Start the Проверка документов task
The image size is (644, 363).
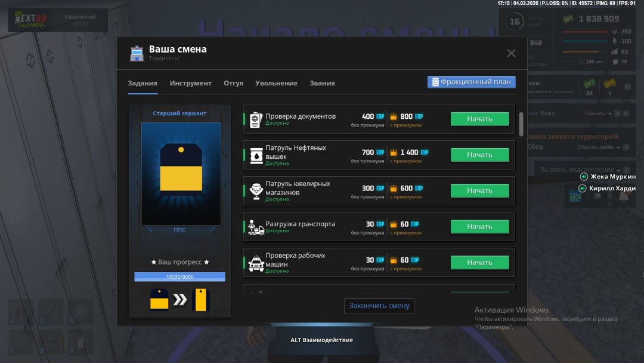click(x=479, y=119)
